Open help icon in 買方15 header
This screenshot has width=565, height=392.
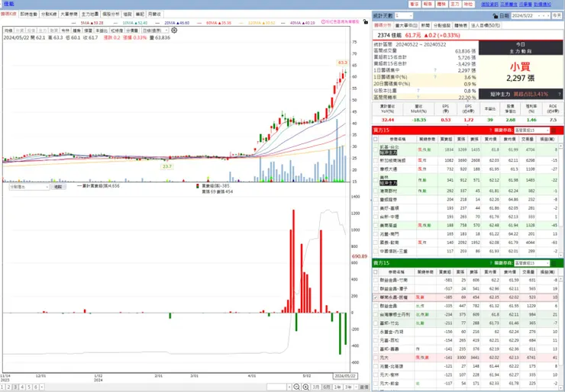pos(490,130)
